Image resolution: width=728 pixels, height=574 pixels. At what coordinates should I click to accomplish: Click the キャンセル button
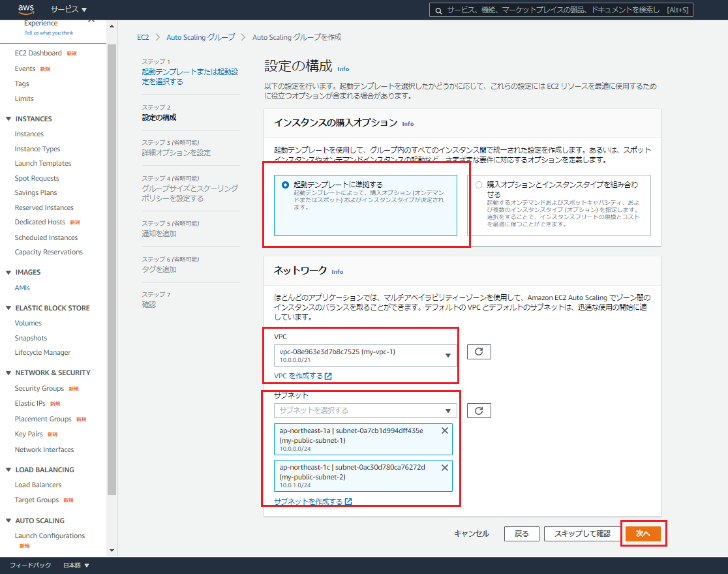point(471,534)
